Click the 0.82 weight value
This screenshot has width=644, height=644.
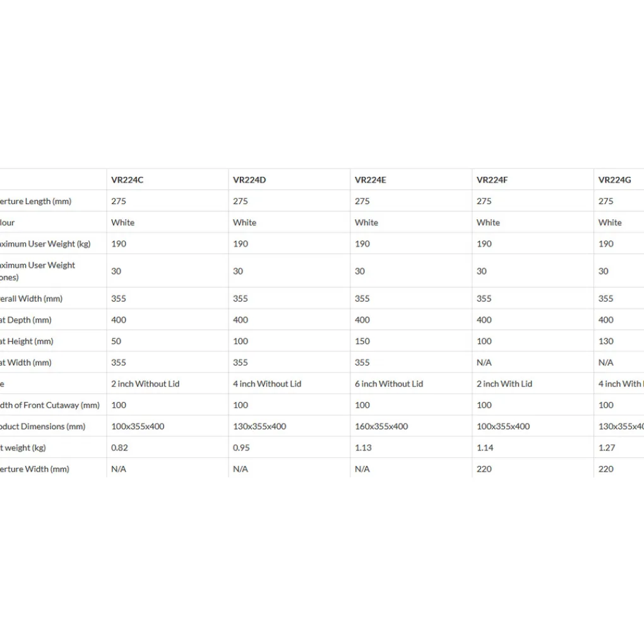[x=119, y=448]
